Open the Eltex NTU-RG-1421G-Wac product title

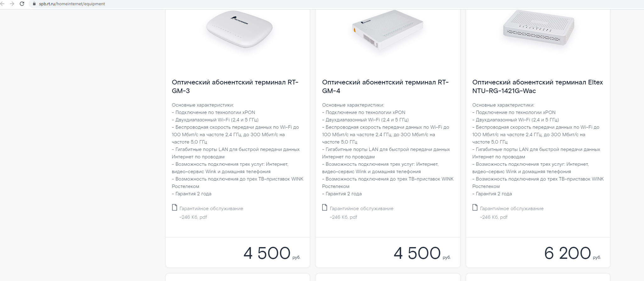pyautogui.click(x=537, y=86)
